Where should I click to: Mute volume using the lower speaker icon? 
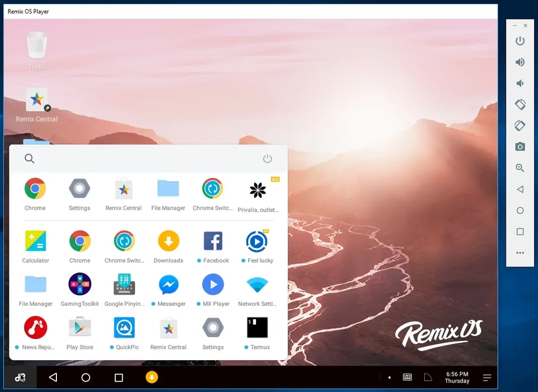tap(520, 83)
